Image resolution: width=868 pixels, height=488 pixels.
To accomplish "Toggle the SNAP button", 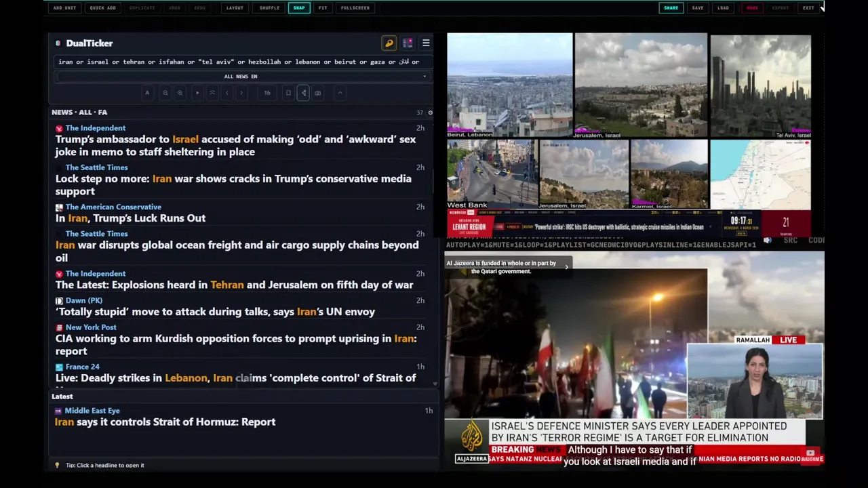I will tap(299, 8).
